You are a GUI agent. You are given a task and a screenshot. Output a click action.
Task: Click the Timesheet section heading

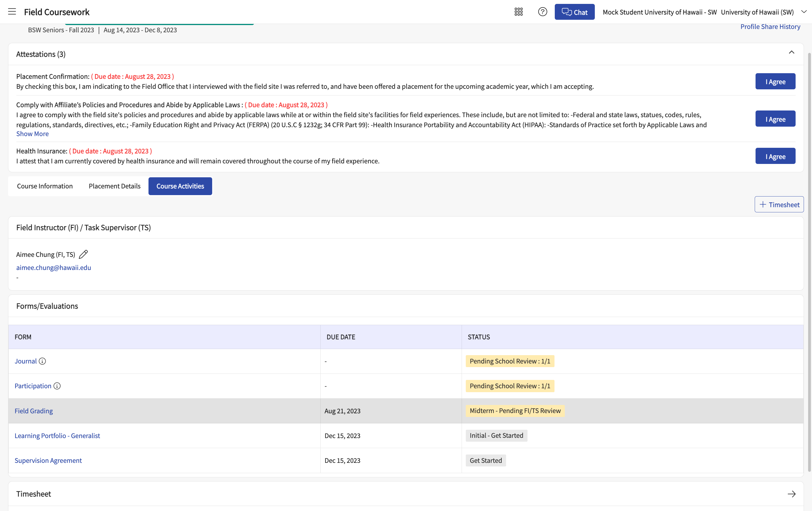33,494
